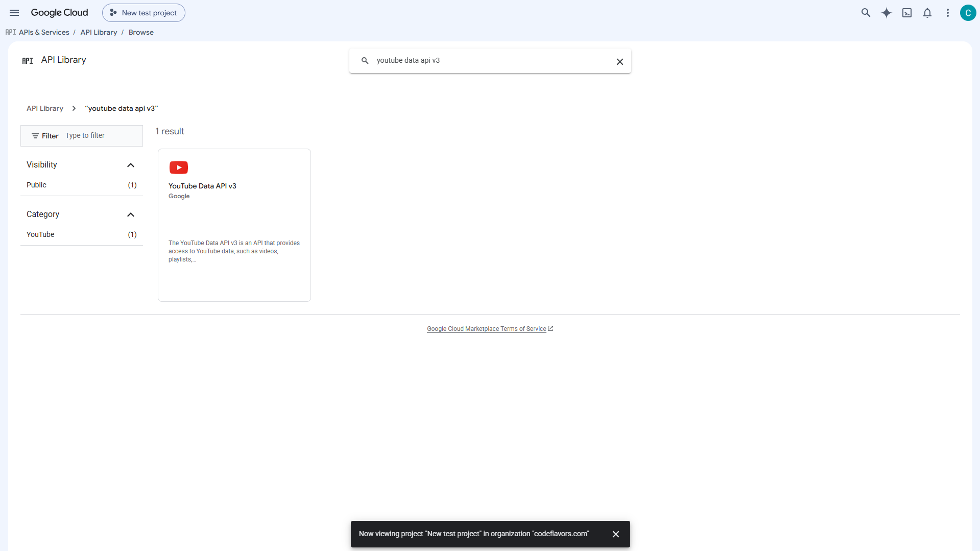The height and width of the screenshot is (551, 980).
Task: Click the YouTube red play logo
Action: (179, 167)
